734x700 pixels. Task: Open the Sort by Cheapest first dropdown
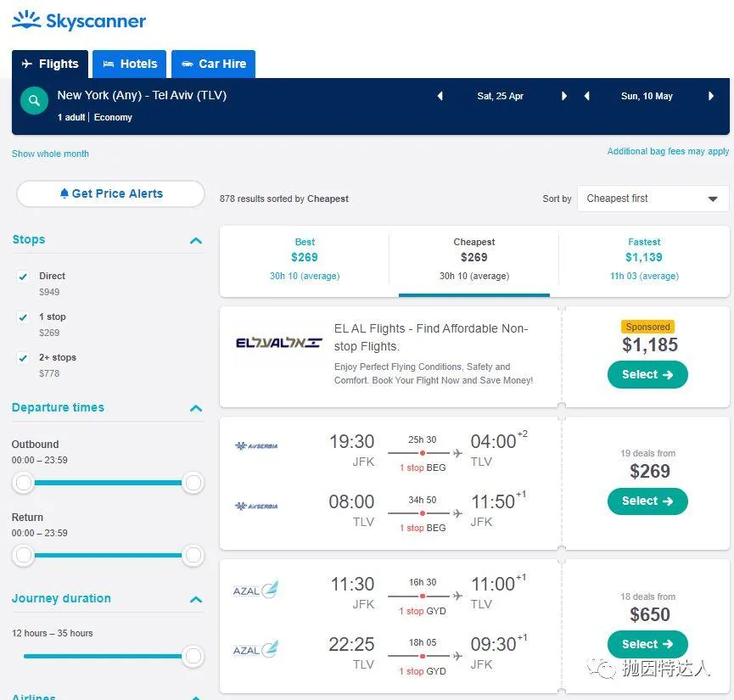click(653, 199)
